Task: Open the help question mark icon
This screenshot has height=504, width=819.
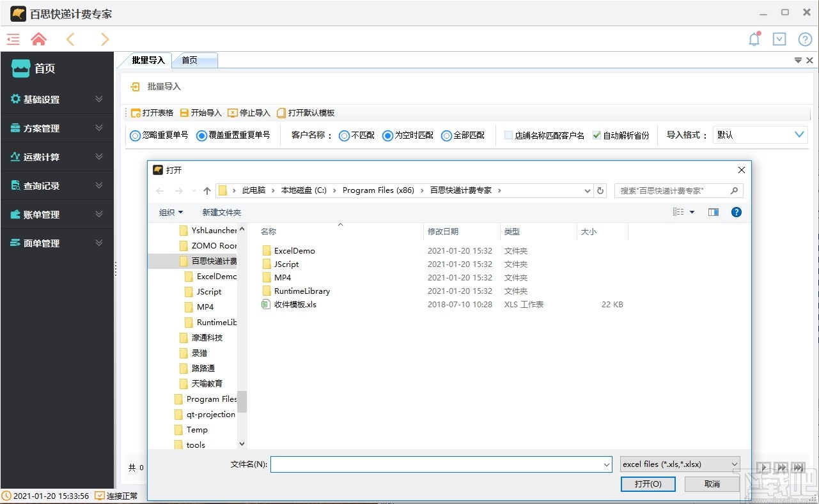Action: click(x=805, y=39)
